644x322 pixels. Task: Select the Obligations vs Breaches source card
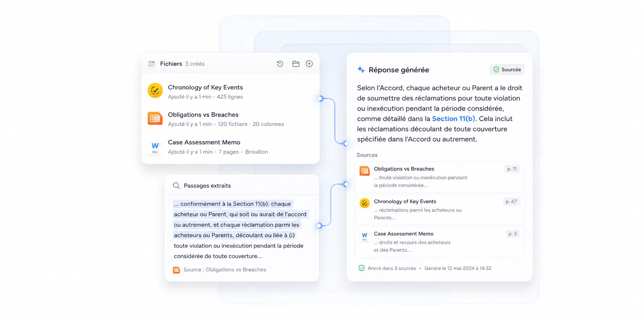(440, 177)
